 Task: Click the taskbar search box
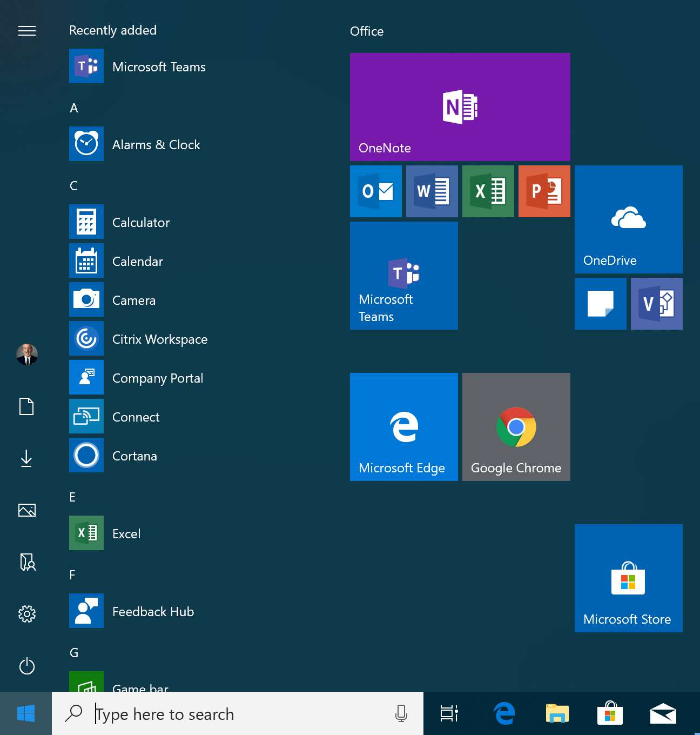238,713
